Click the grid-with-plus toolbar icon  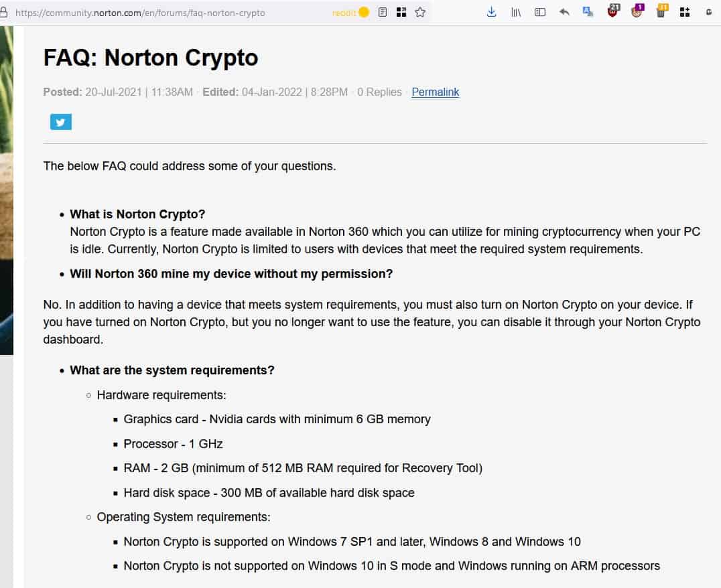[685, 12]
